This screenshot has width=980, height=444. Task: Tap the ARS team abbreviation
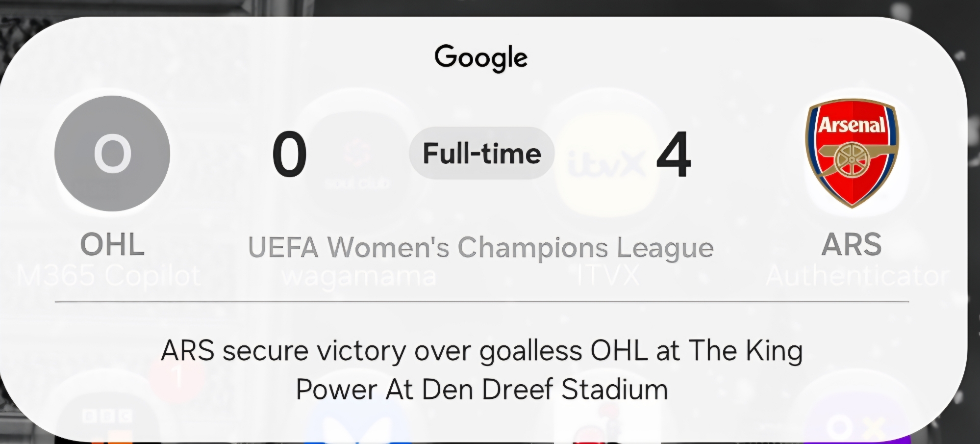coord(852,244)
